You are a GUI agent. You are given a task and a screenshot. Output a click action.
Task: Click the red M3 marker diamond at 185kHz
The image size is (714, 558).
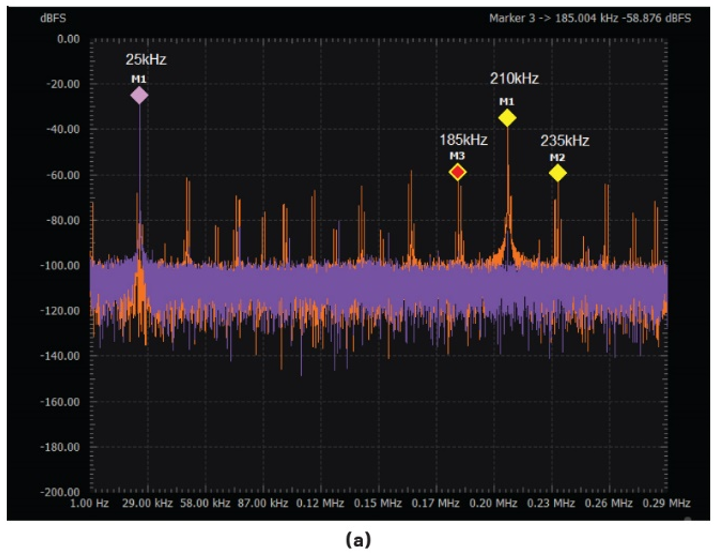point(458,172)
